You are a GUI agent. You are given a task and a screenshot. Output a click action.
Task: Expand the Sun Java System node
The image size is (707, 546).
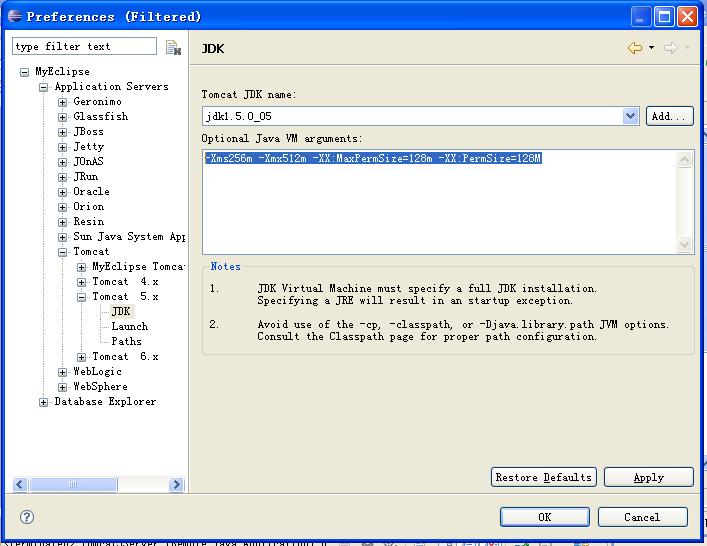(x=62, y=237)
